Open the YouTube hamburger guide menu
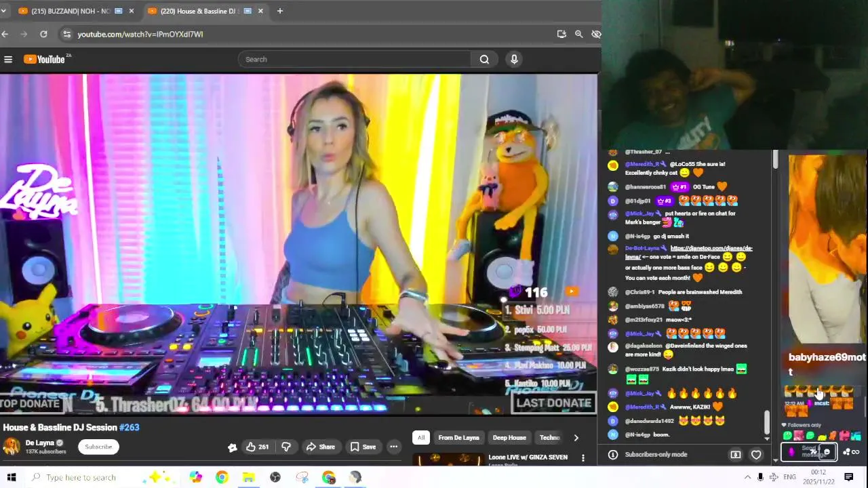 tap(8, 60)
